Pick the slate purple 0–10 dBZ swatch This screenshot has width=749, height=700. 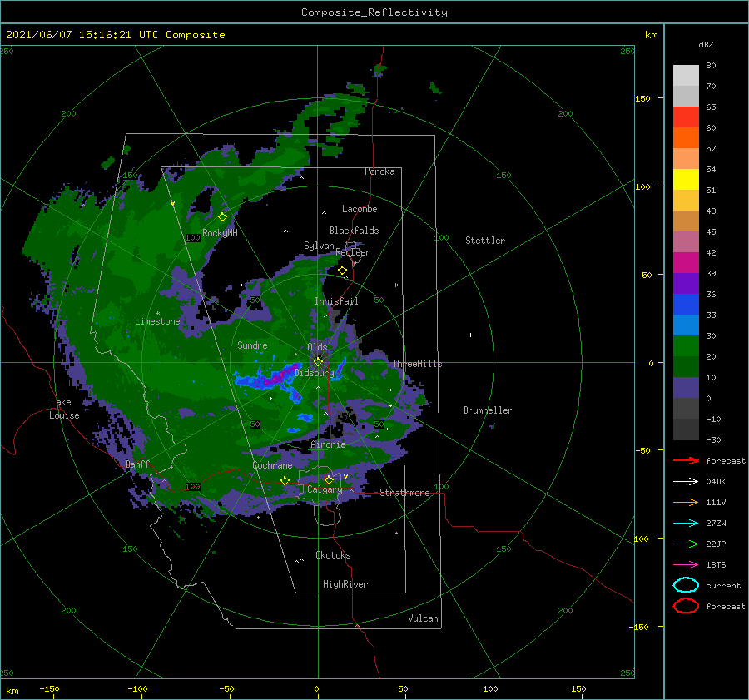point(686,388)
